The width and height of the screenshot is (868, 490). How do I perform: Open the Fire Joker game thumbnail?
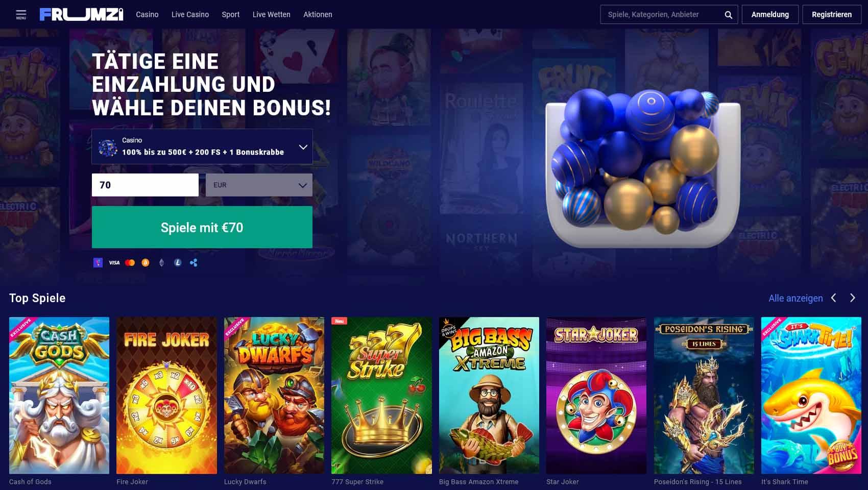pos(166,396)
